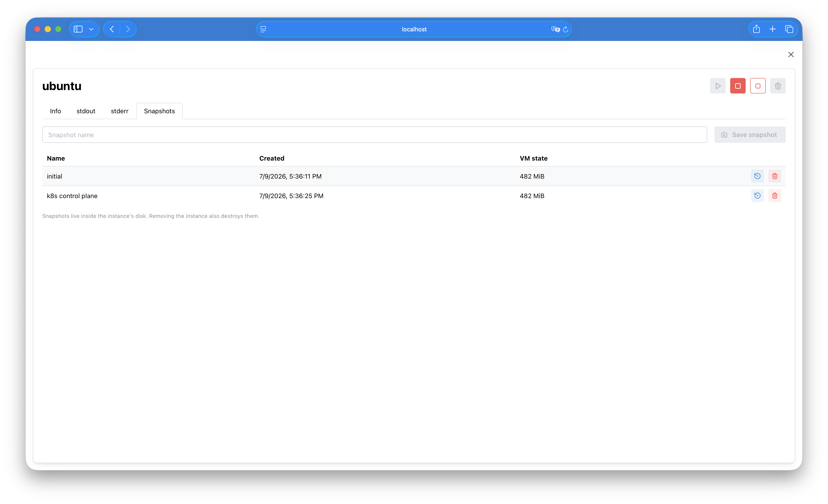Open the sidebar options dropdown chevron
828x504 pixels.
pyautogui.click(x=91, y=29)
